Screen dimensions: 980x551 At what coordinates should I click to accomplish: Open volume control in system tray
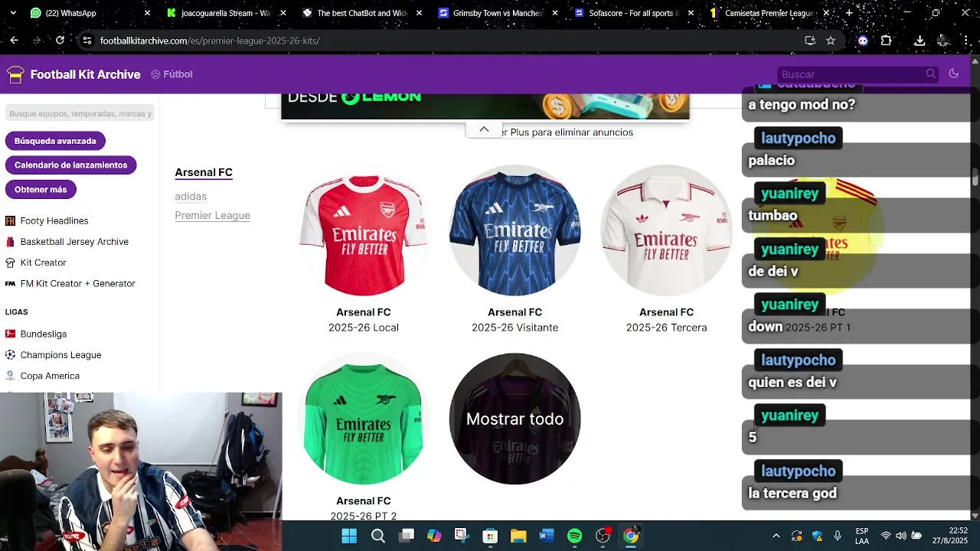(901, 536)
